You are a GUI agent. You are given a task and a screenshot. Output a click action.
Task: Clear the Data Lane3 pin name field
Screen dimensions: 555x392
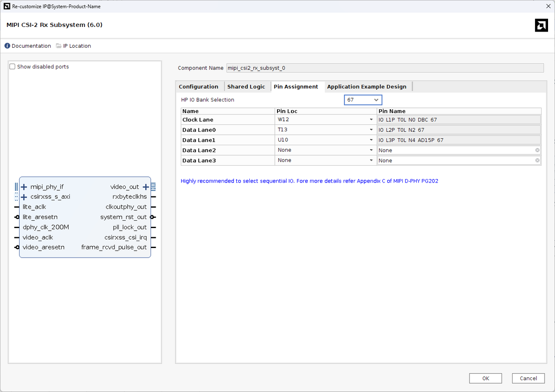point(537,160)
